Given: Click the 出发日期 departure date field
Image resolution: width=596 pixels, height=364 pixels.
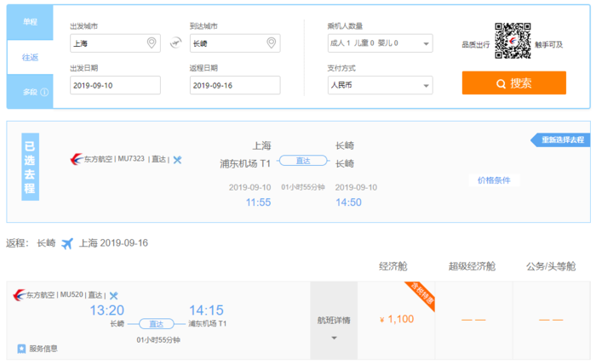Looking at the screenshot, I should tap(115, 85).
